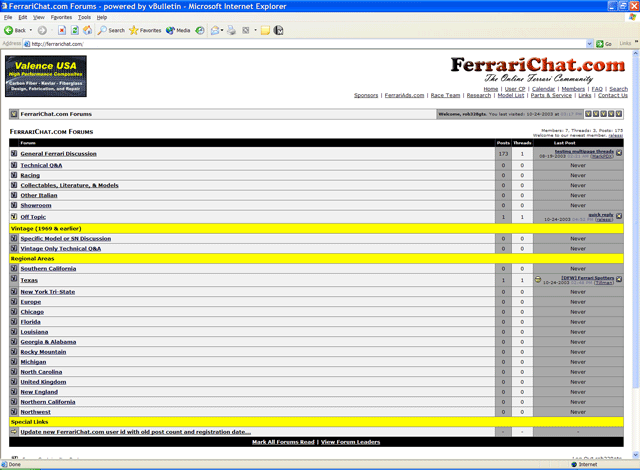Viewport: 640px width, 470px height.
Task: Click the go-to-last-post icon in Texas row
Action: tap(619, 279)
